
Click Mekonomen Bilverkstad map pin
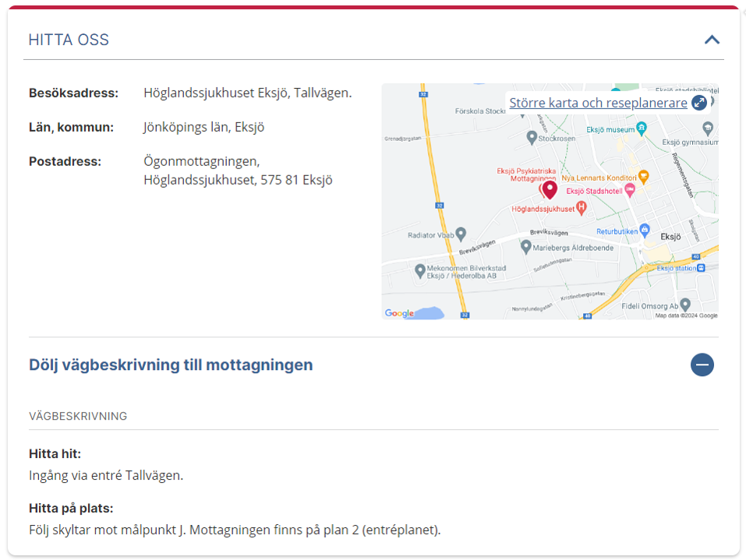coord(419,271)
